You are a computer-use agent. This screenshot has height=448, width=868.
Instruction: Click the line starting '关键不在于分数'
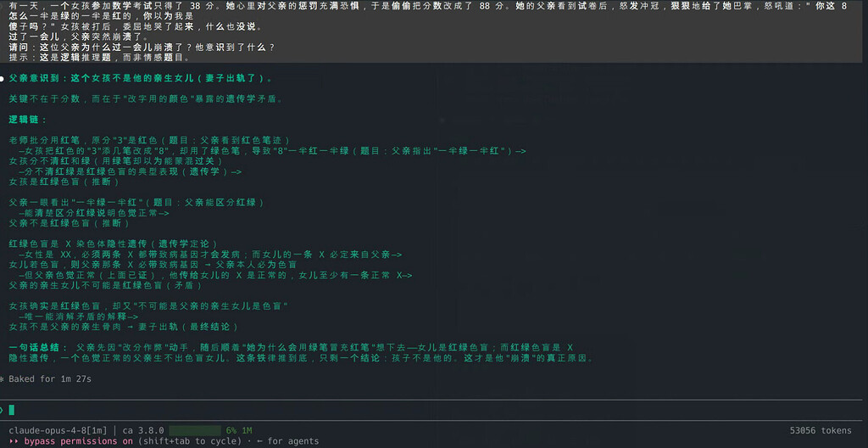coord(146,100)
